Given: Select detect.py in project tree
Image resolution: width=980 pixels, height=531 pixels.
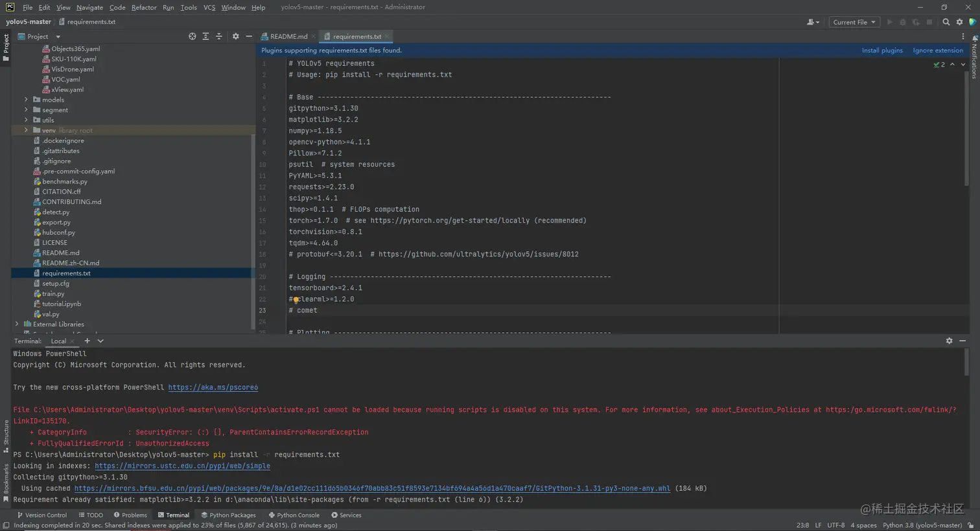Looking at the screenshot, I should click(56, 212).
